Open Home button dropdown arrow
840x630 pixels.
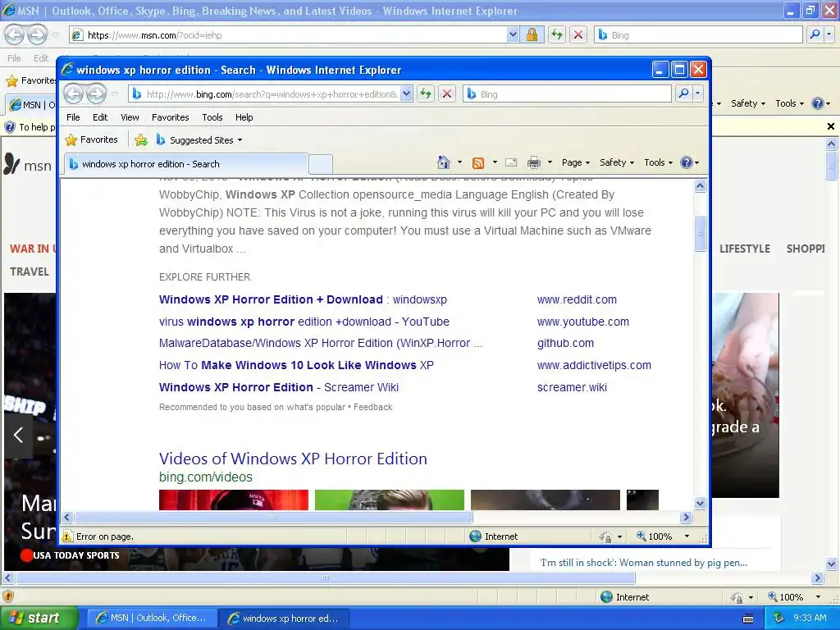(x=459, y=162)
